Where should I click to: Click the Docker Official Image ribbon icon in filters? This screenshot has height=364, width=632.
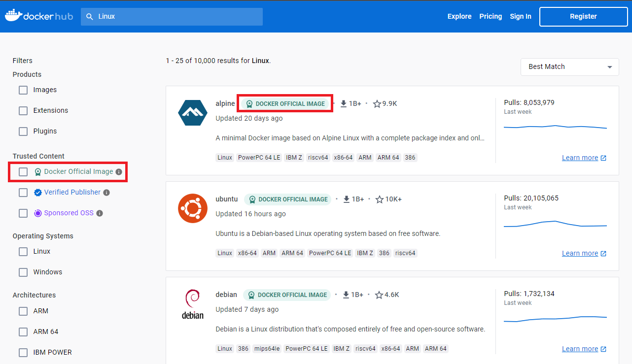pyautogui.click(x=38, y=172)
